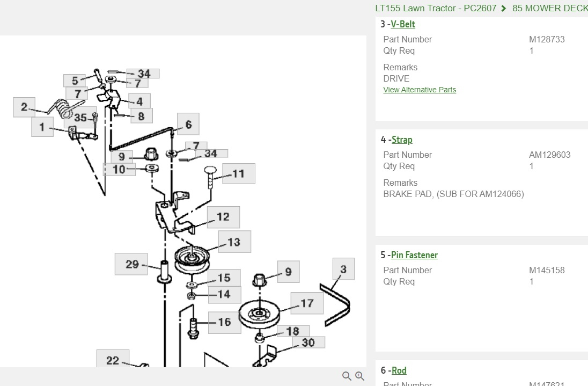Image resolution: width=588 pixels, height=386 pixels.
Task: Open the V-Belt part link
Action: [x=402, y=24]
